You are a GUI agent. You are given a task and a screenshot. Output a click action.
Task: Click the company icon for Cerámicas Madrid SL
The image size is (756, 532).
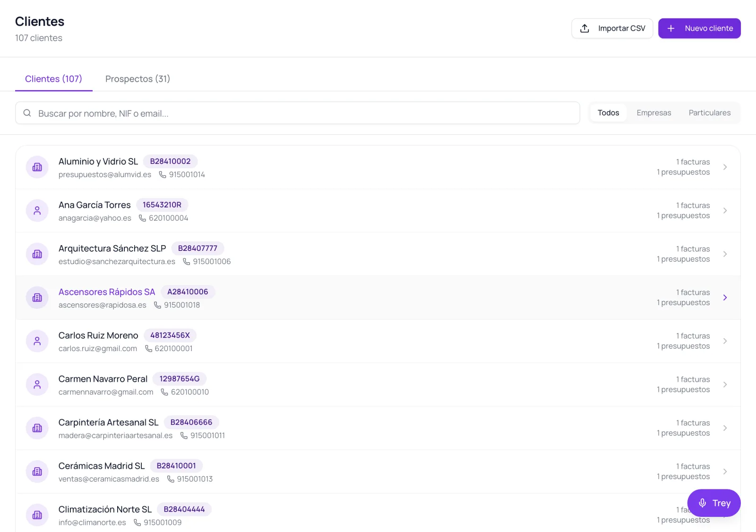coord(37,472)
